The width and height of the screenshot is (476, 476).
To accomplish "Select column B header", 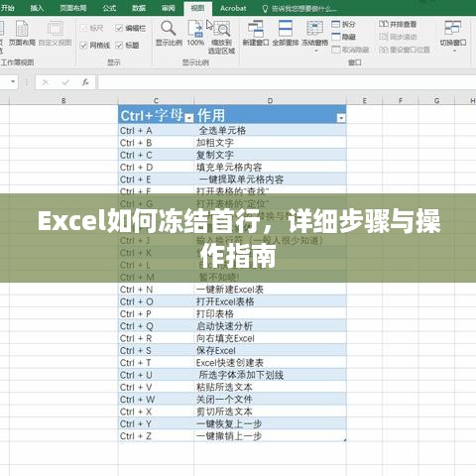I will tap(63, 100).
